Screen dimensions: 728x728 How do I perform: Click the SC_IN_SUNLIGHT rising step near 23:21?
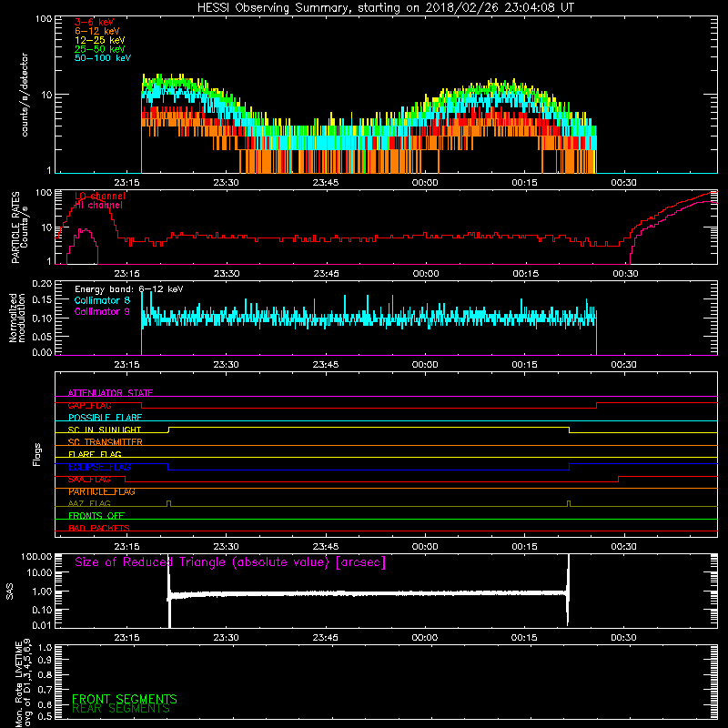[168, 430]
